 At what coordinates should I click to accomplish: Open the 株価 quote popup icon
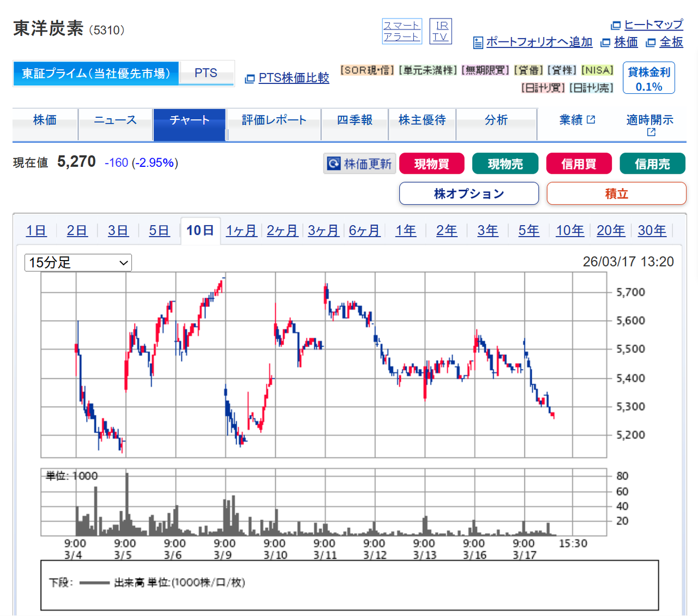[626, 42]
